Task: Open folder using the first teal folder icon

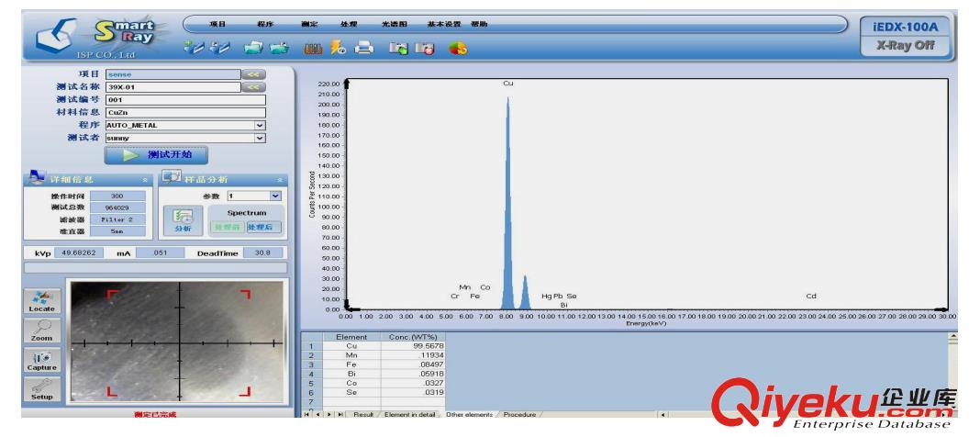Action: [253, 48]
